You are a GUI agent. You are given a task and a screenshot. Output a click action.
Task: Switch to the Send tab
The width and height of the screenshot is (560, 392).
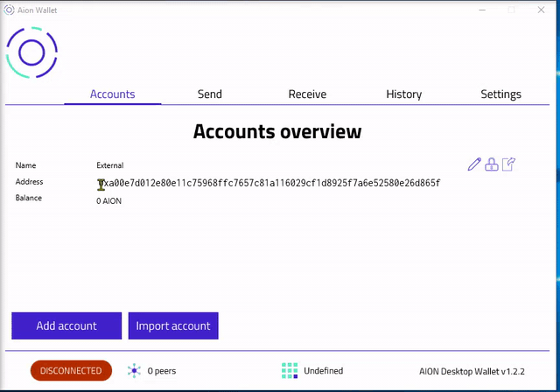(210, 94)
